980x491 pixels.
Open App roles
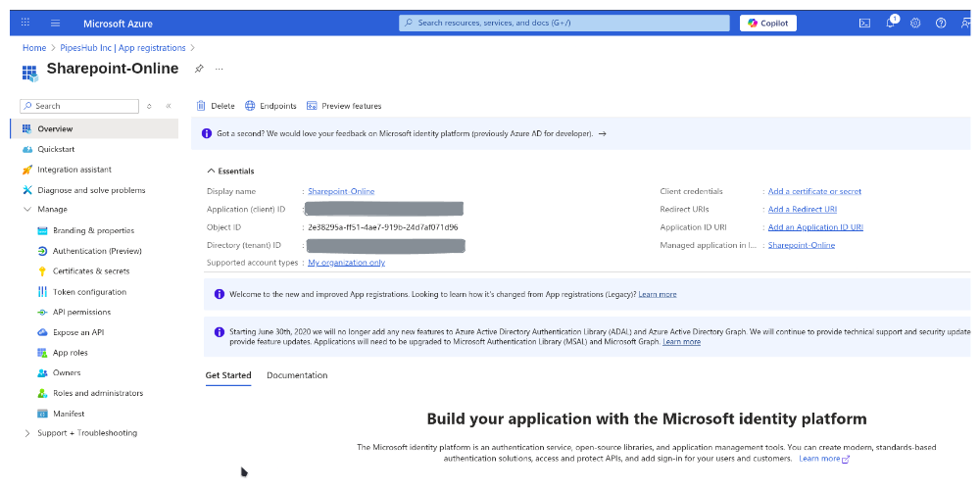70,352
